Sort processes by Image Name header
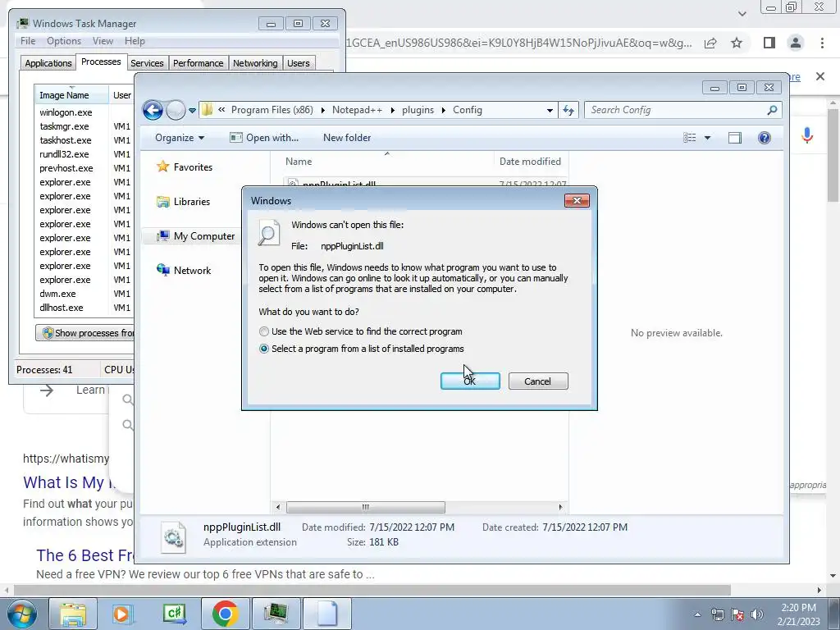 tap(71, 95)
